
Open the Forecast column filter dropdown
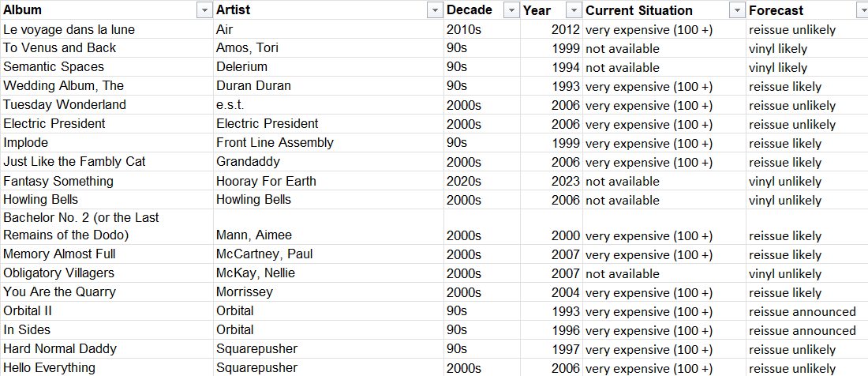(x=862, y=10)
